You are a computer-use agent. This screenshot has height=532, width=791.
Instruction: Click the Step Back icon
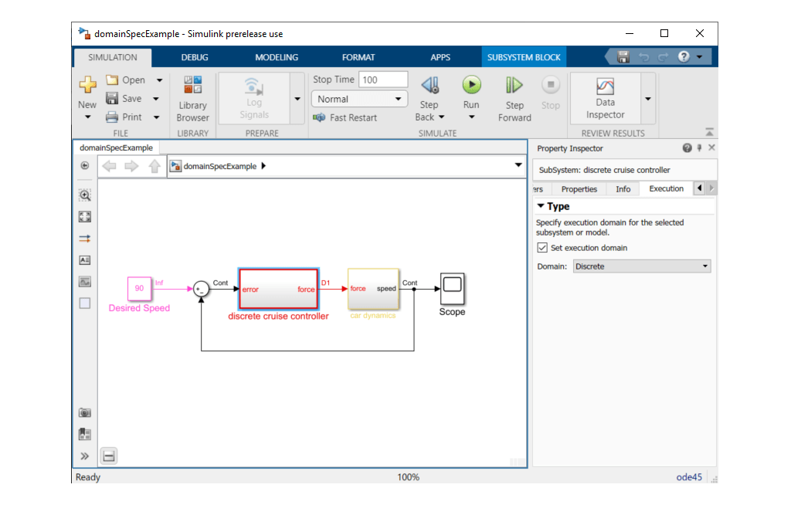(x=430, y=86)
